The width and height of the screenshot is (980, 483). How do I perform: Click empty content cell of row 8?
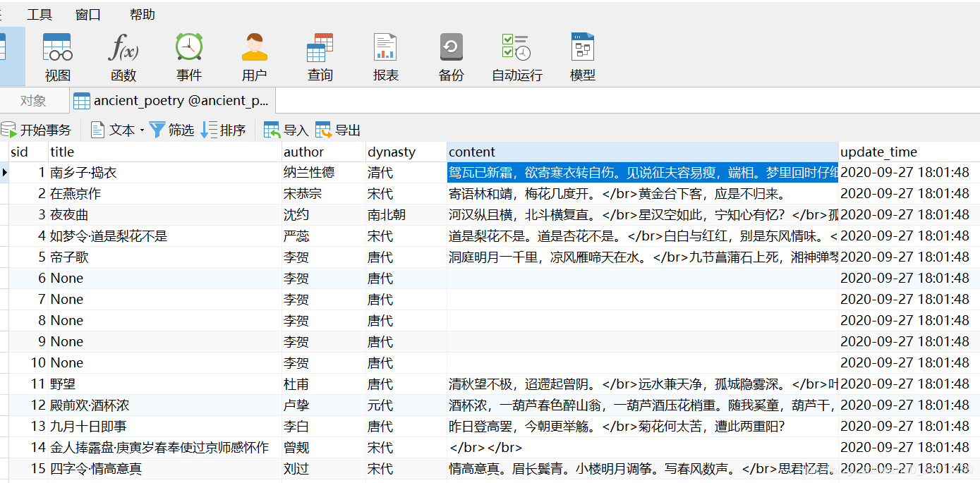coord(643,321)
